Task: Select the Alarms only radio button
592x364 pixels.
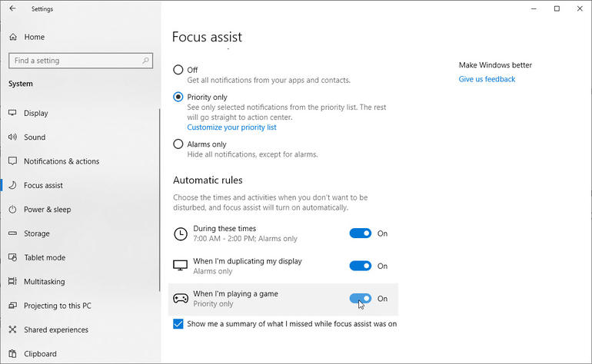Action: pos(178,144)
